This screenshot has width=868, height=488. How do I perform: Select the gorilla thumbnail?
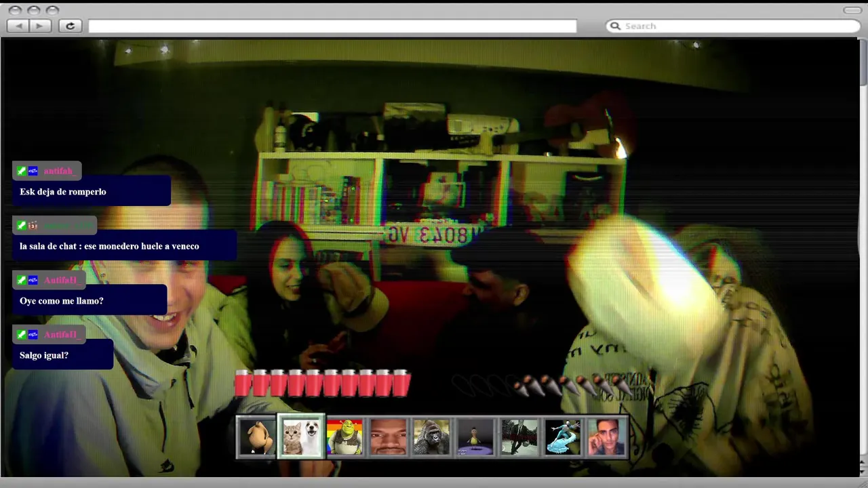click(x=431, y=436)
